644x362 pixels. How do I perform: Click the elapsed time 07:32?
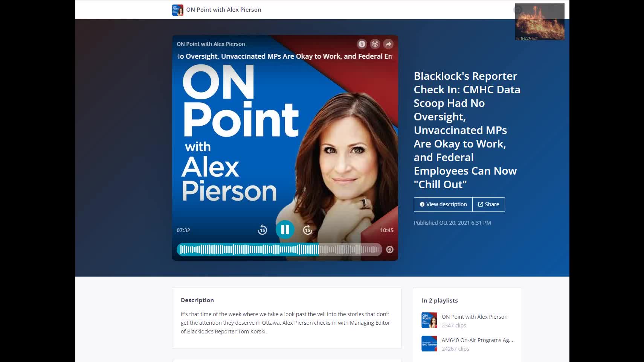click(183, 230)
